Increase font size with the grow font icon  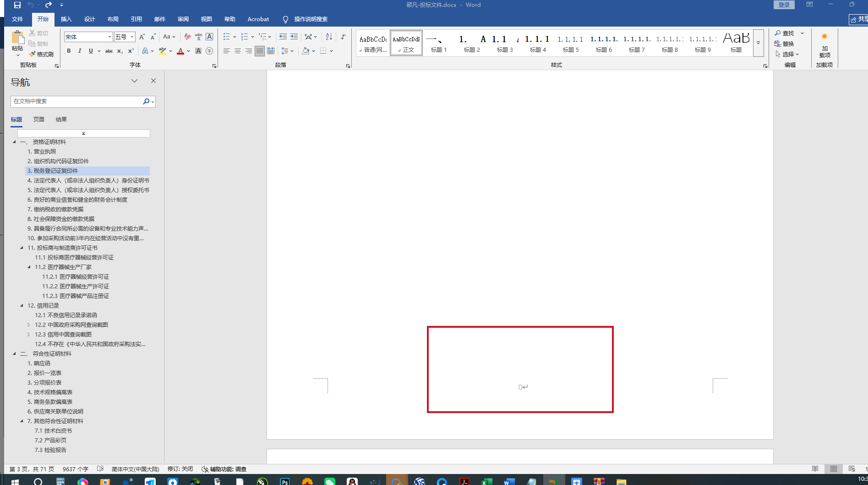142,37
